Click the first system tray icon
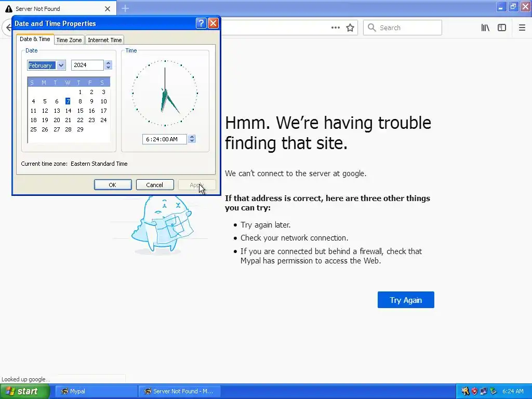Viewport: 532px width, 399px height. (x=465, y=391)
